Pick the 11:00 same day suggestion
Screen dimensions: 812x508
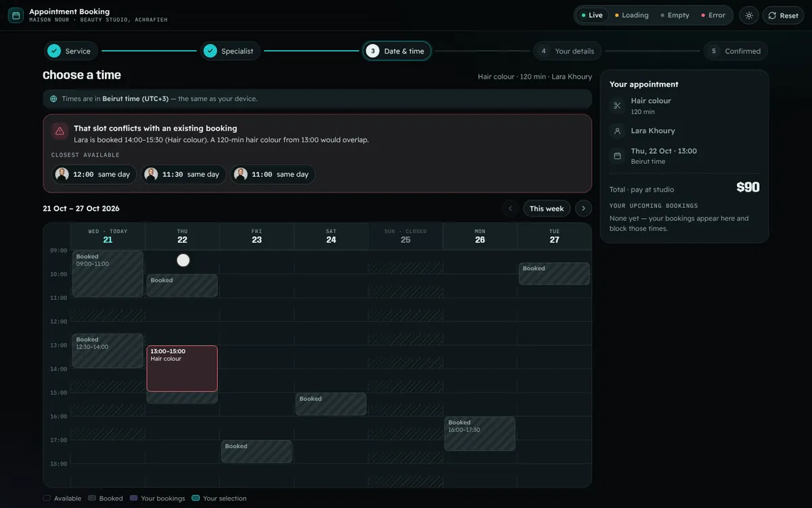coord(273,174)
